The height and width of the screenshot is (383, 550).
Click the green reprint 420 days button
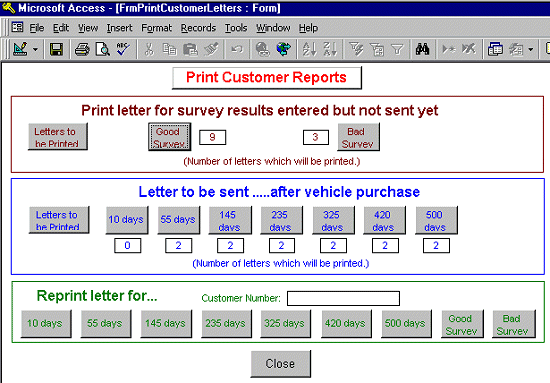pos(346,323)
